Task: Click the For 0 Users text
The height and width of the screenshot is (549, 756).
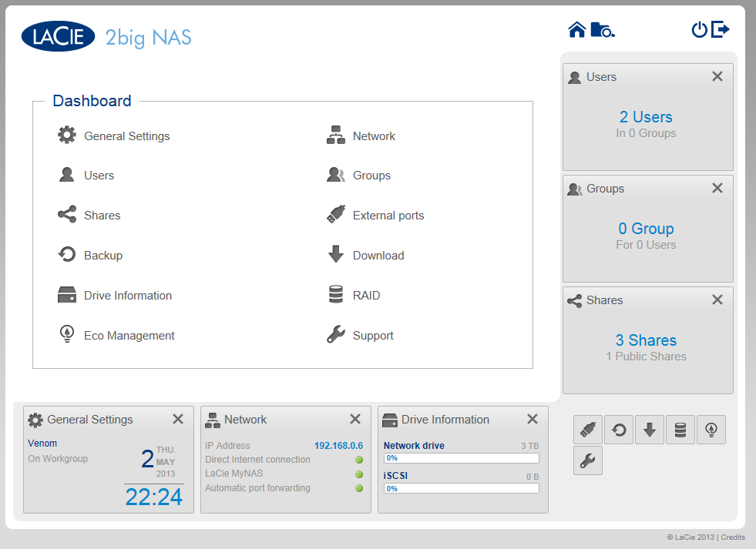Action: coord(646,245)
